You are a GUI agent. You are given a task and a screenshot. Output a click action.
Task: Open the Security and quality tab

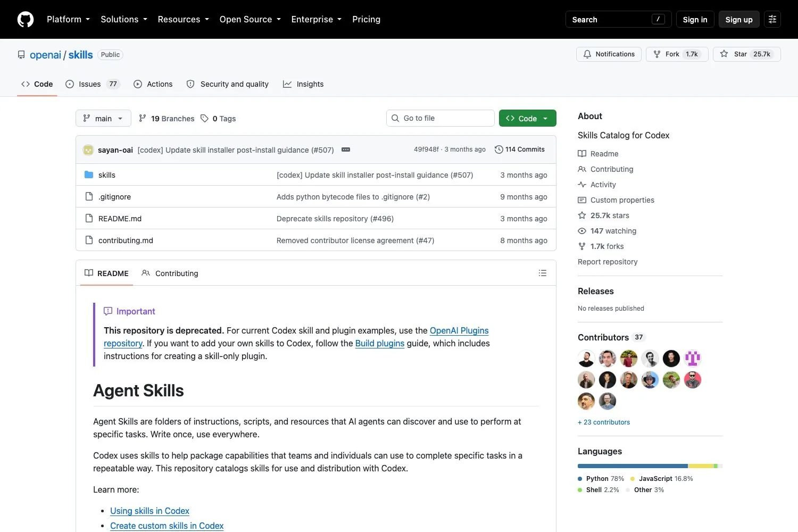228,84
